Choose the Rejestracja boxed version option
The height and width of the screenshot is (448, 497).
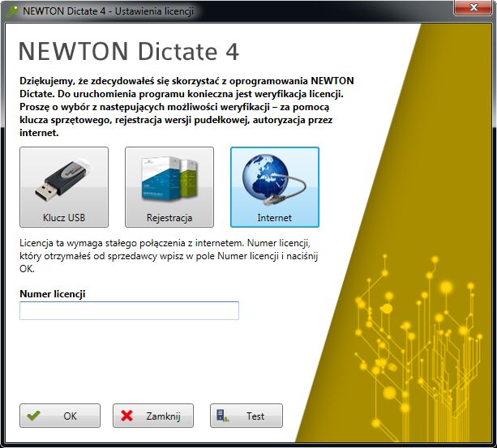click(169, 187)
